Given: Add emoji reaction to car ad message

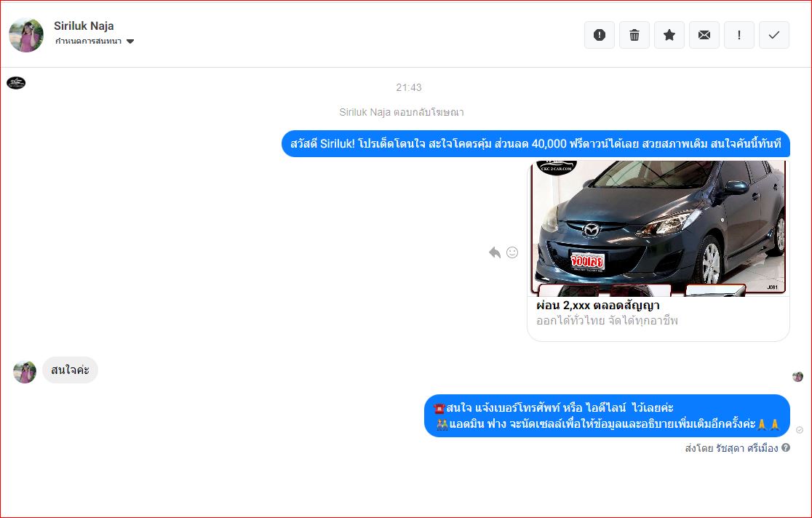Looking at the screenshot, I should click(512, 252).
